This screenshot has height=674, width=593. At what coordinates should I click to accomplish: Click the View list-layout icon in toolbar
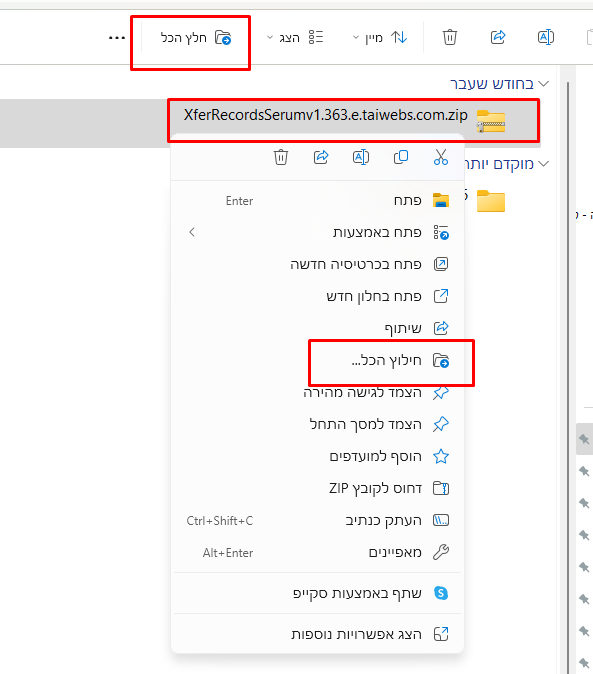316,37
